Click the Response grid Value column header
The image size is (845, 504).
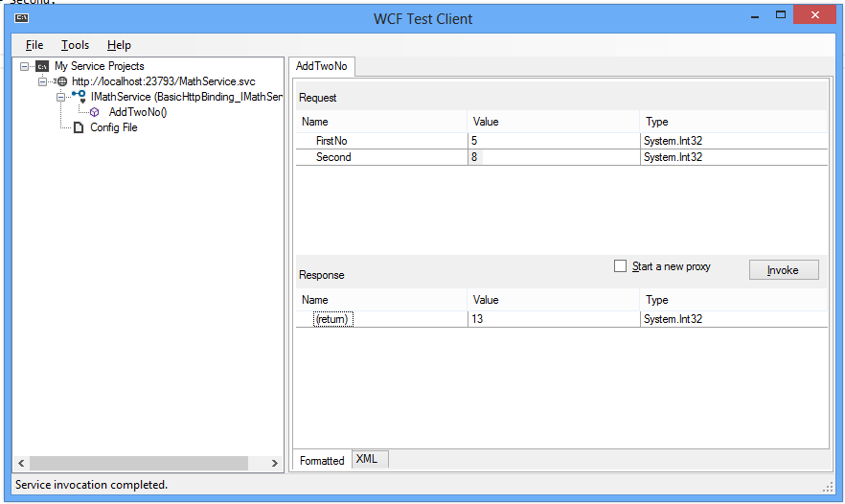click(554, 300)
